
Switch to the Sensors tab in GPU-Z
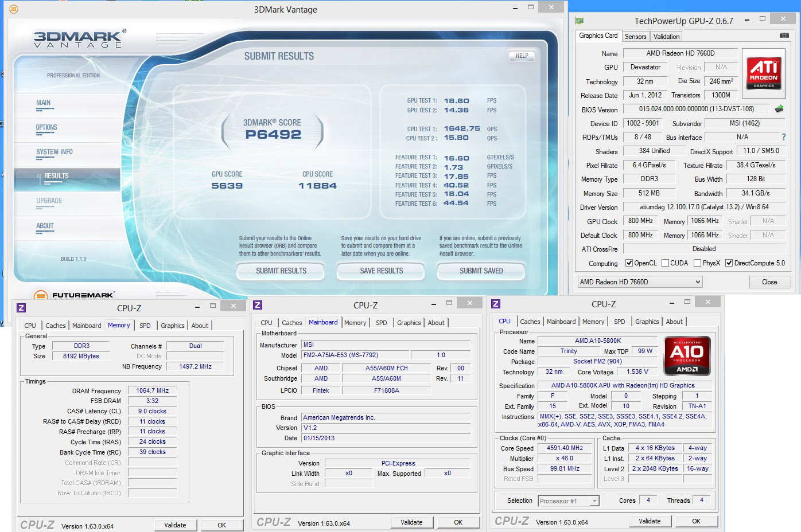tap(635, 36)
